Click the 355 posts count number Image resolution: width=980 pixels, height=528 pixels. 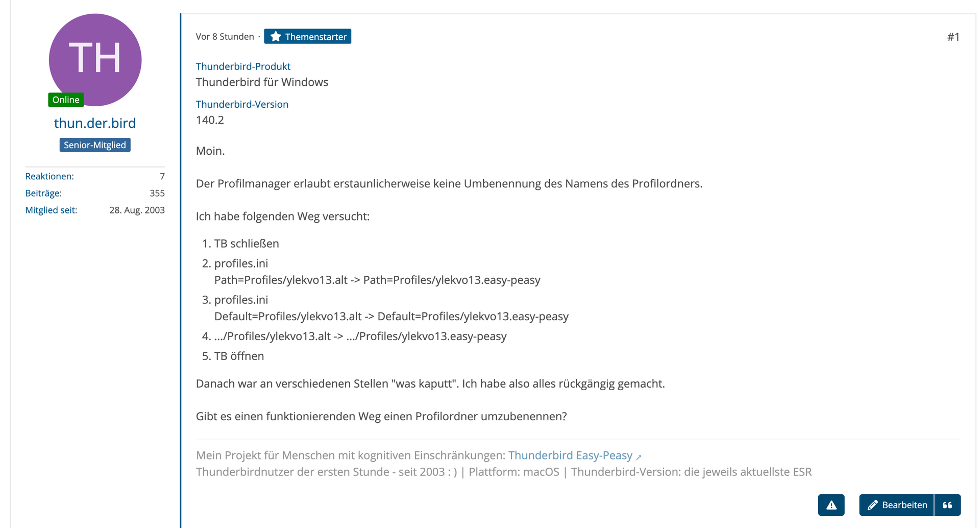(x=157, y=193)
